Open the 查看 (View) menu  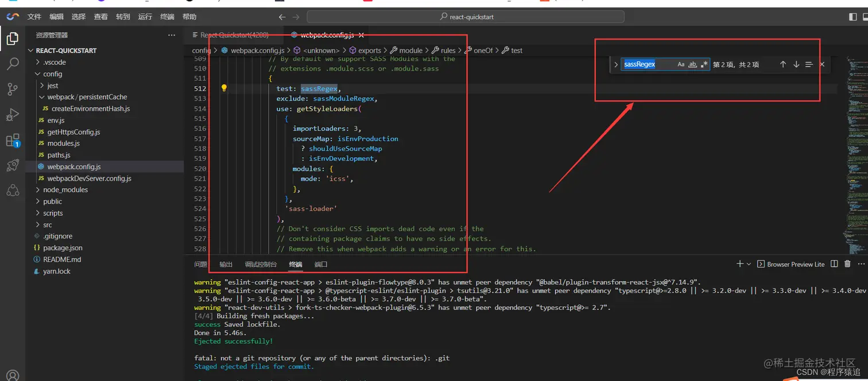pos(101,17)
